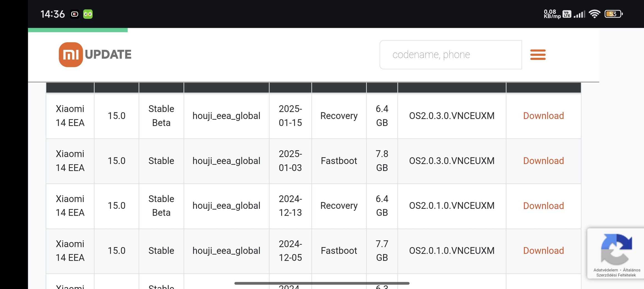Screen dimensions: 644x289
Task: Tap the screen recording indicator icon
Action: [x=75, y=14]
